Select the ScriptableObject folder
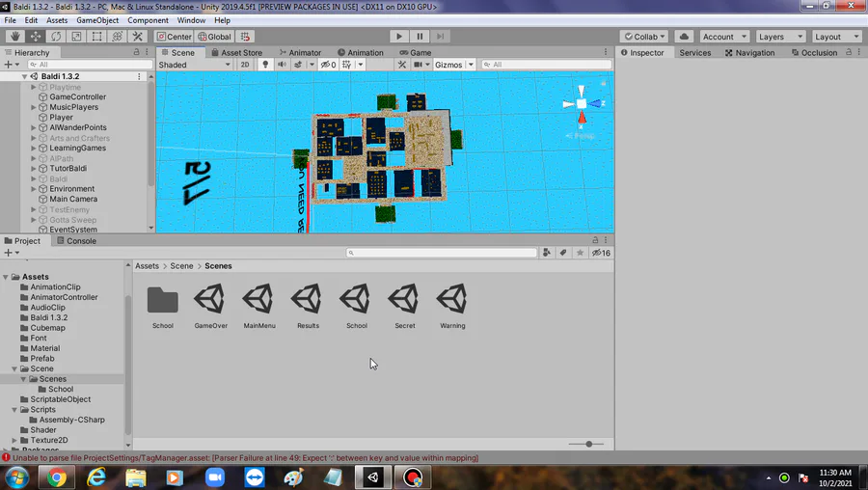The width and height of the screenshot is (868, 490). pyautogui.click(x=61, y=399)
